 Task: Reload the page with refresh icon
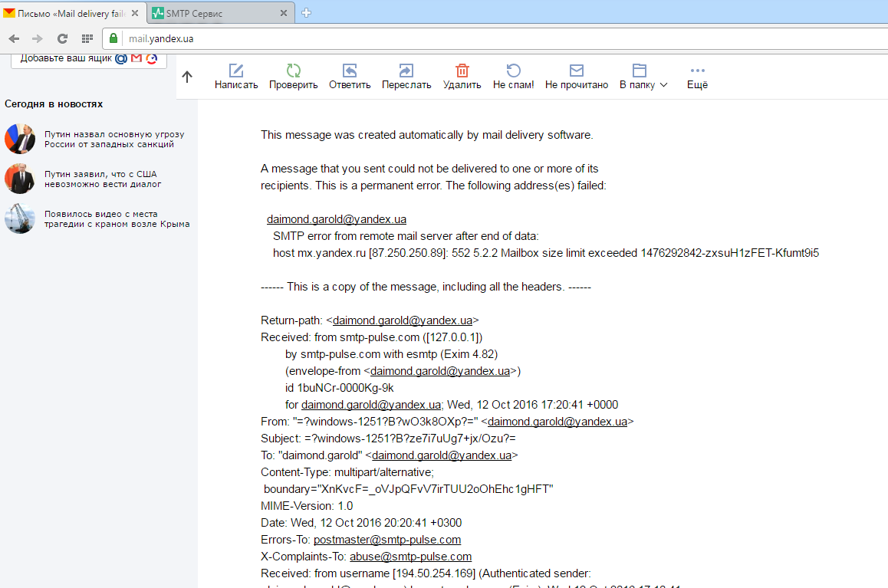coord(62,38)
